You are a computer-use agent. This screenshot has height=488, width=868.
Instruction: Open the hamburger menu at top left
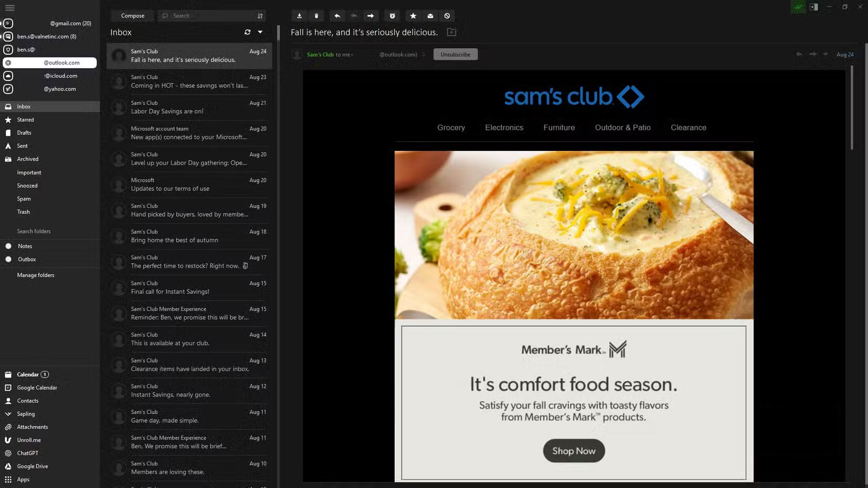click(9, 8)
